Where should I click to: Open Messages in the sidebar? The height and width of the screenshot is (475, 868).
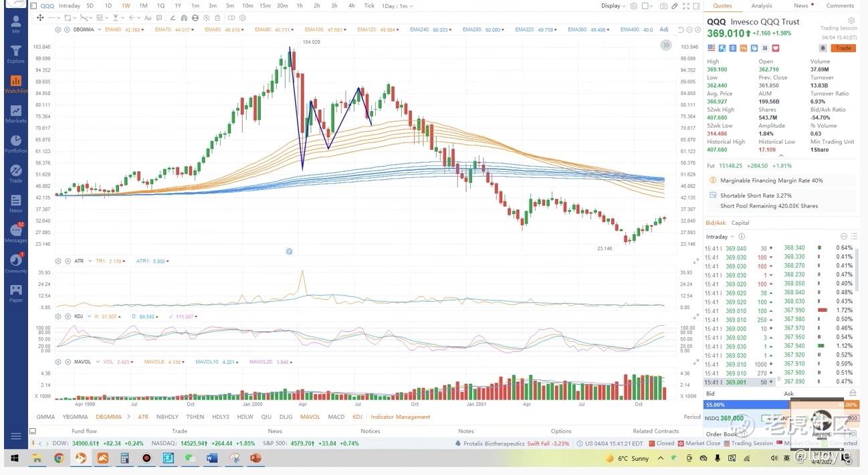16,233
